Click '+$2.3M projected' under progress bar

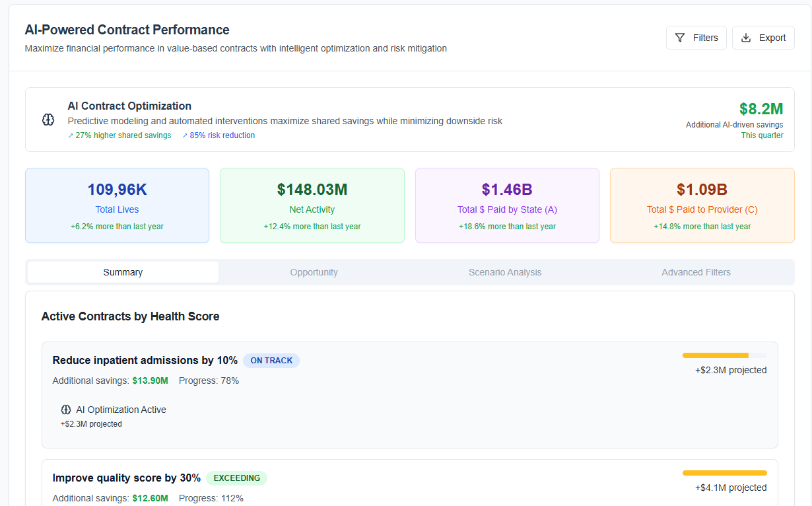tap(731, 371)
